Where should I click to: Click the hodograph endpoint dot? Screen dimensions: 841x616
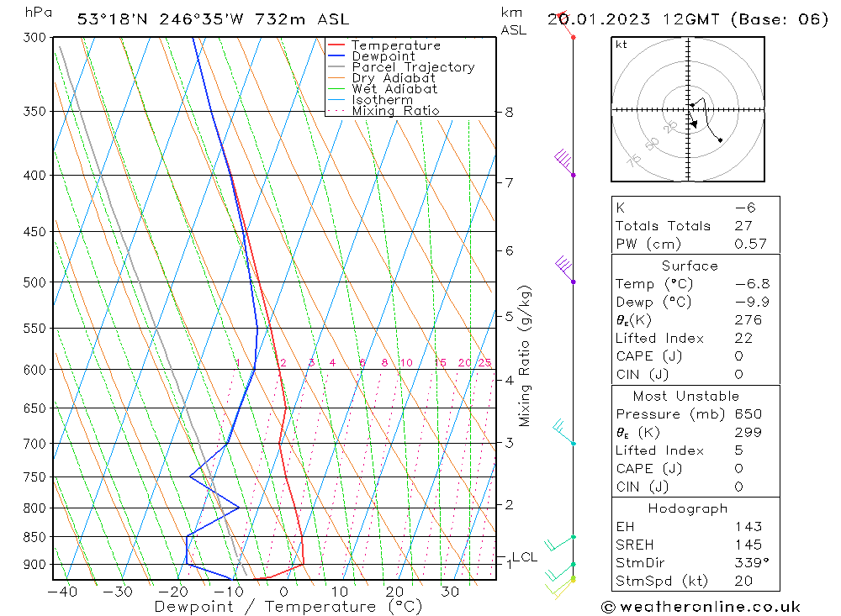(720, 140)
